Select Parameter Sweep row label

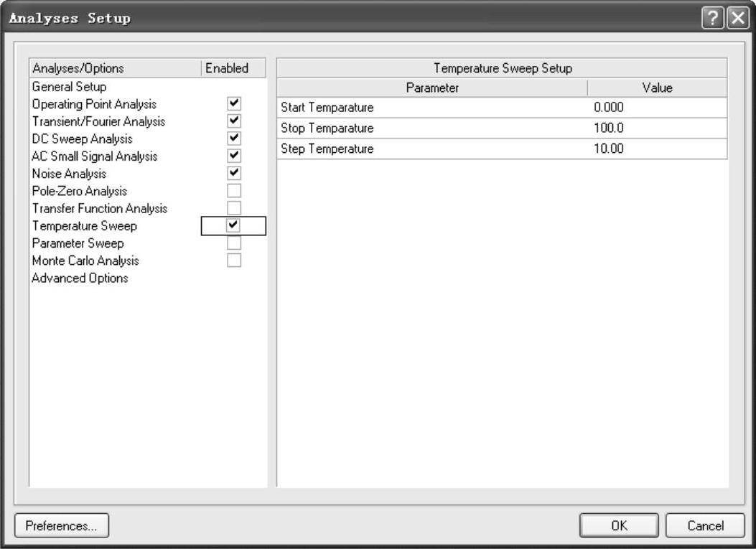pyautogui.click(x=78, y=243)
